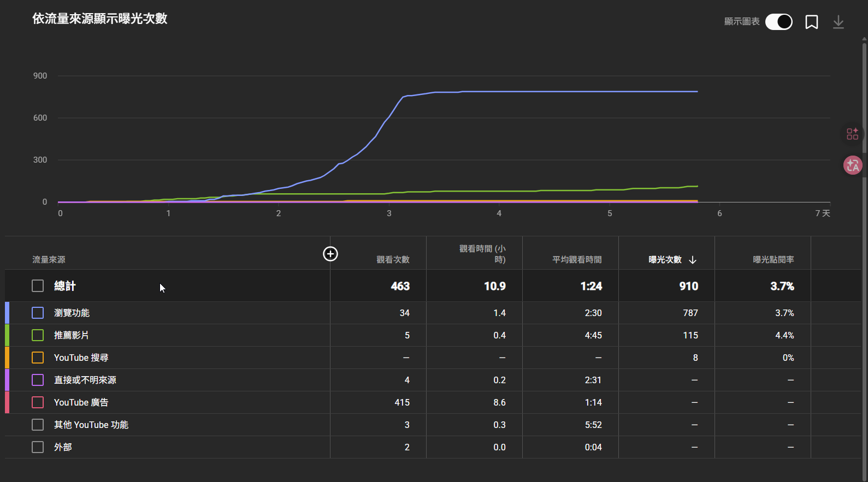Click the purple 直接或不明來源 color checkbox
The width and height of the screenshot is (868, 482).
click(38, 380)
